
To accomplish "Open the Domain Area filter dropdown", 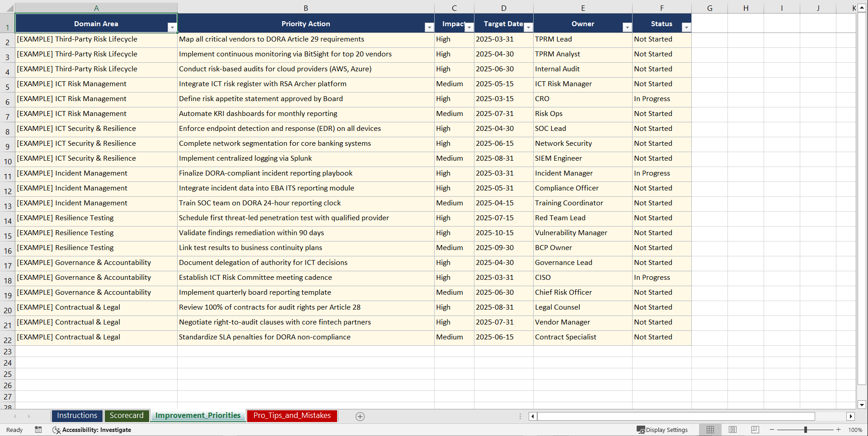I will (172, 27).
